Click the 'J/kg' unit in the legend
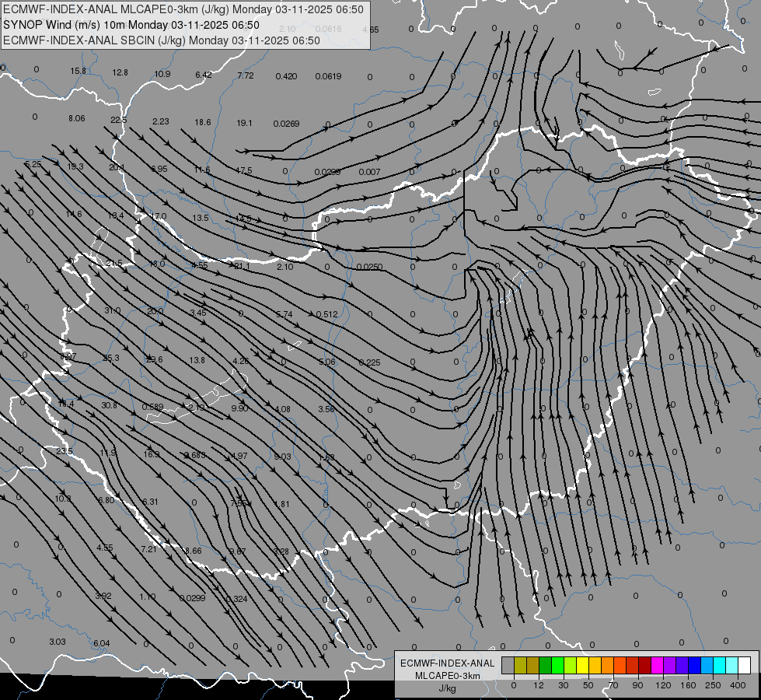This screenshot has height=700, width=761. click(x=448, y=688)
